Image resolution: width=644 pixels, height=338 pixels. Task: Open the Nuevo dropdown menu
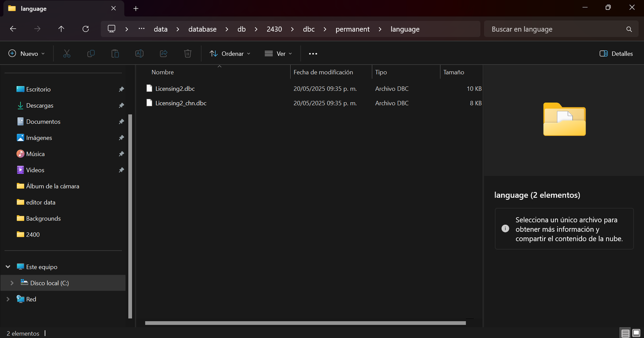coord(27,53)
